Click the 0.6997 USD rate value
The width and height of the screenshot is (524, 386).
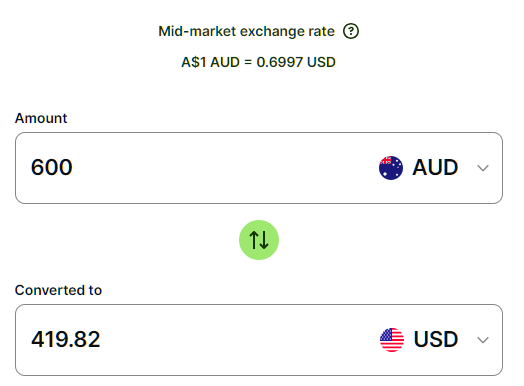296,62
